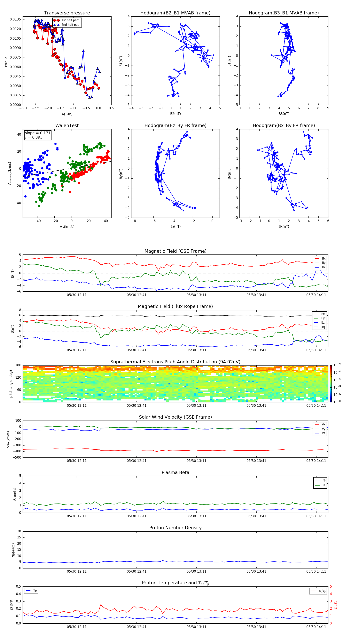Click the 'B2(nT)' axis label
The image size is (351, 644).
click(175, 114)
